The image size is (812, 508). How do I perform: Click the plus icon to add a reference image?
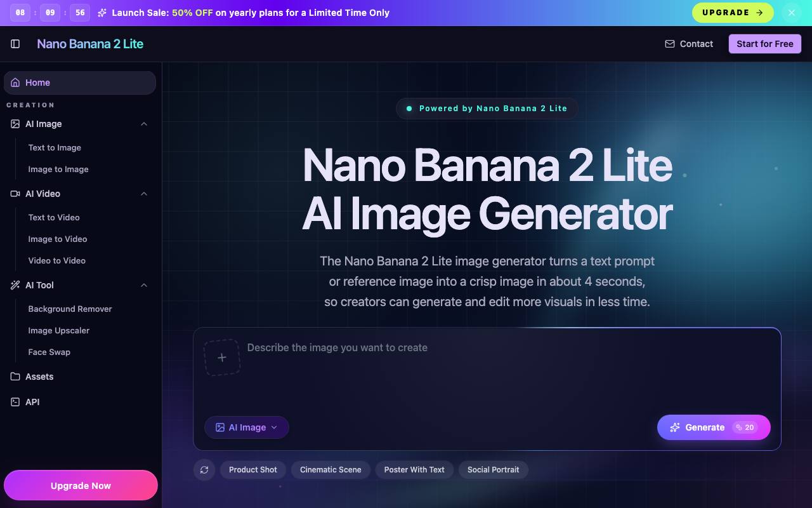(x=222, y=358)
